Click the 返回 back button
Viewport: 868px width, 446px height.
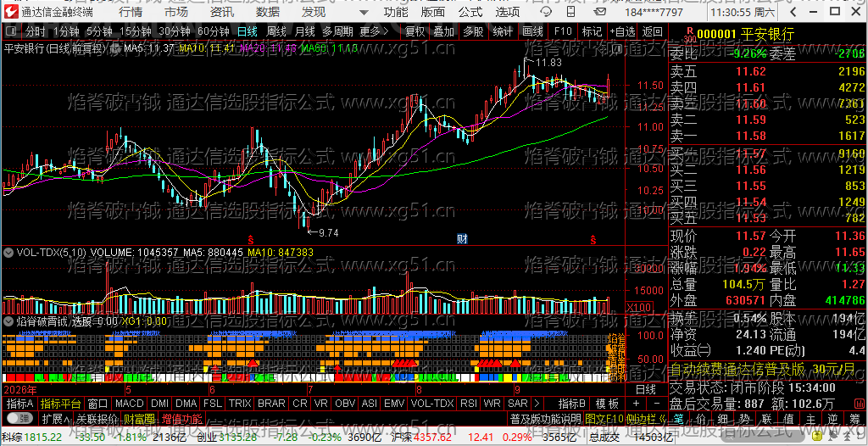point(652,31)
